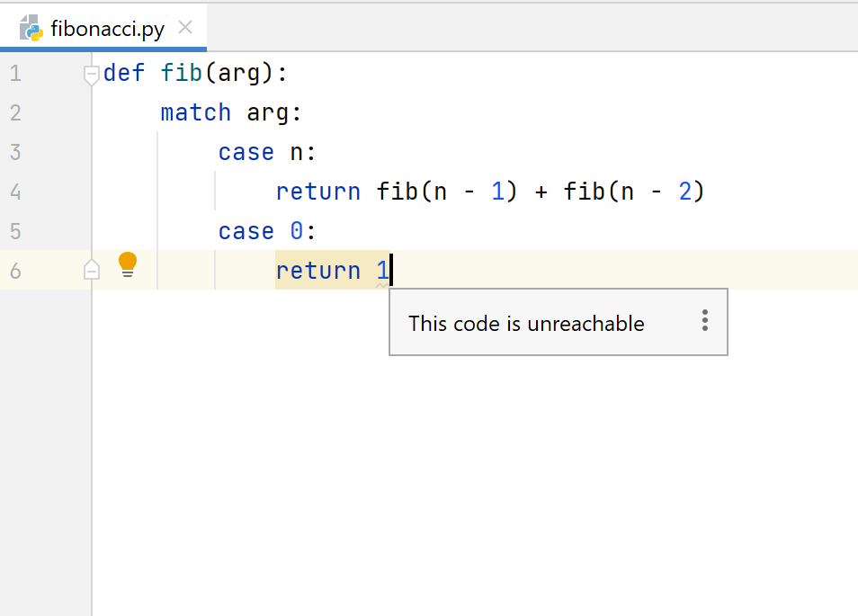
Task: Click the 'This code is unreachable' warning text
Action: (527, 322)
